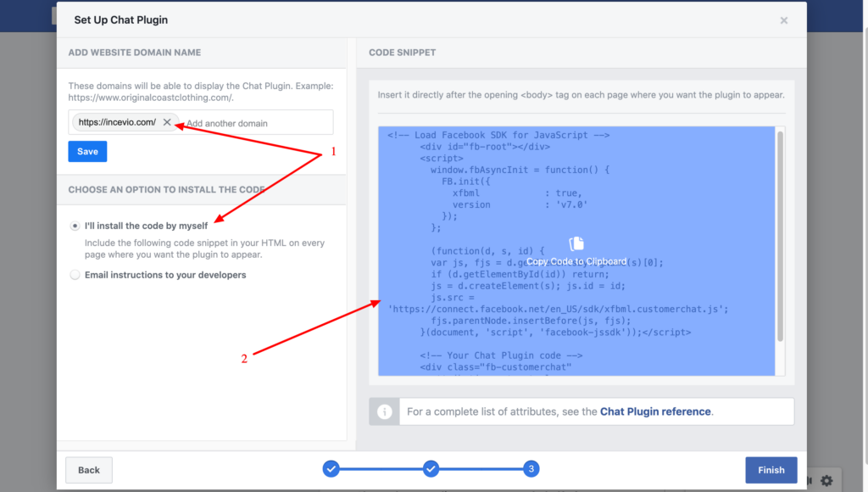Screen dimensions: 868x492
Task: Click the second completed step checkmark
Action: click(x=431, y=468)
